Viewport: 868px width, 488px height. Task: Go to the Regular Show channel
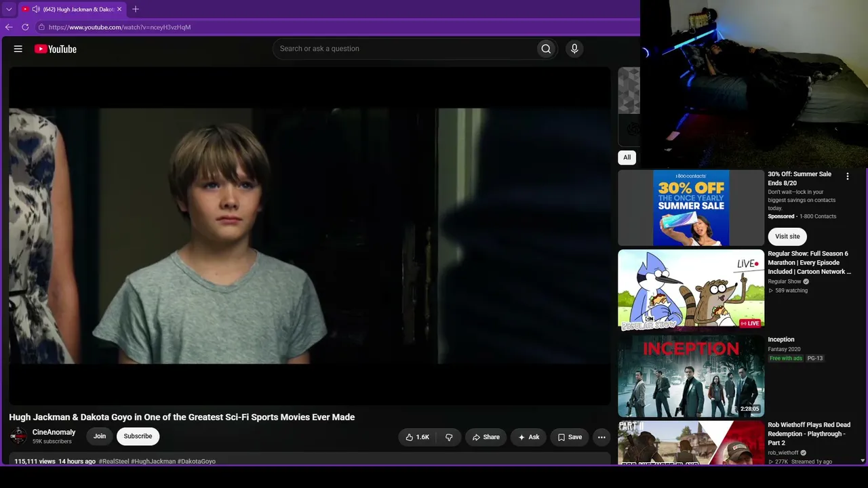[x=785, y=281]
